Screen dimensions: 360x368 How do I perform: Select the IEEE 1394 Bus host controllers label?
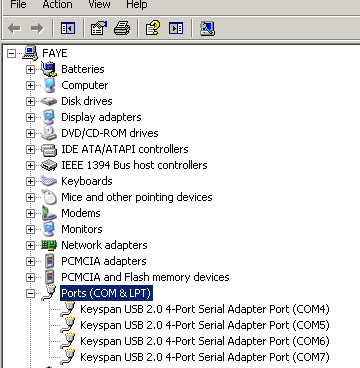[x=134, y=165]
